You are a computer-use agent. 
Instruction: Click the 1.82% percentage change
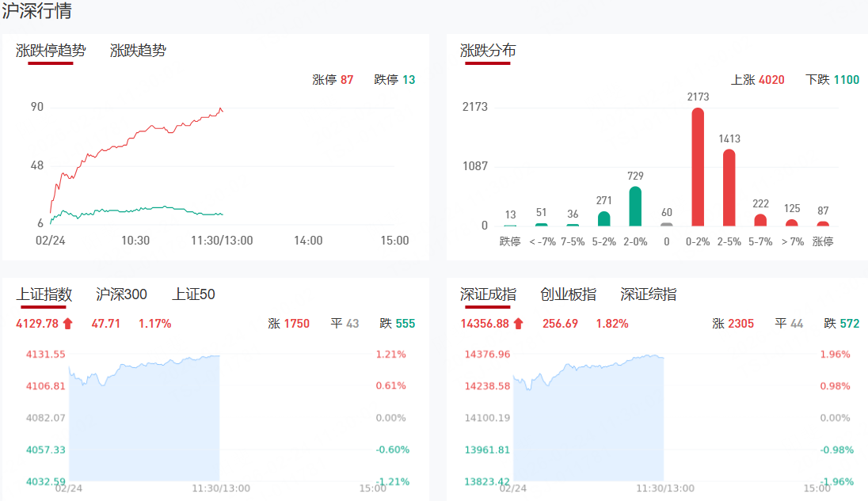point(612,324)
